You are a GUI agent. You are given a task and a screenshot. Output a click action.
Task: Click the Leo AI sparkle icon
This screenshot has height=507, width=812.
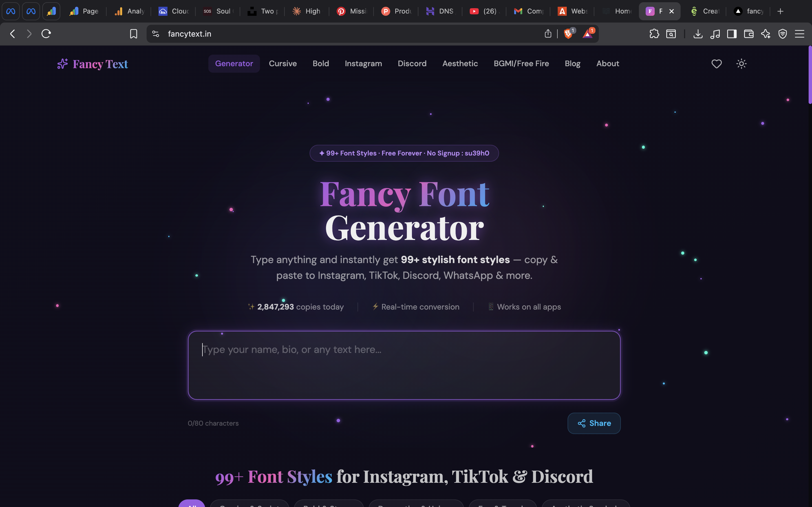click(x=766, y=34)
